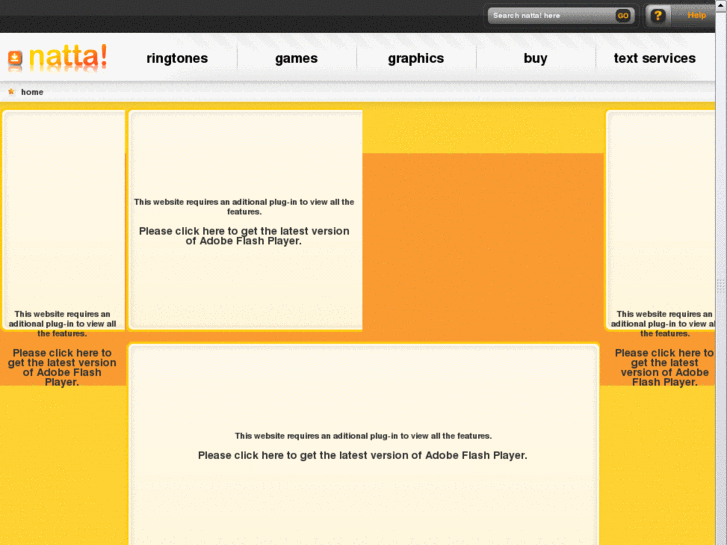This screenshot has height=545, width=727.
Task: Click Flash Player link in left panel
Action: tap(62, 367)
